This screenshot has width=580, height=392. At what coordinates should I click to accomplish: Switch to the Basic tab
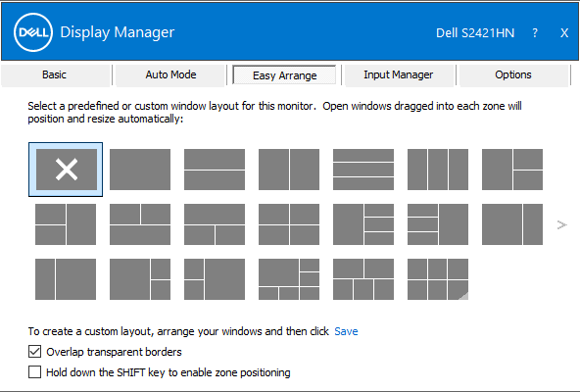tap(56, 75)
